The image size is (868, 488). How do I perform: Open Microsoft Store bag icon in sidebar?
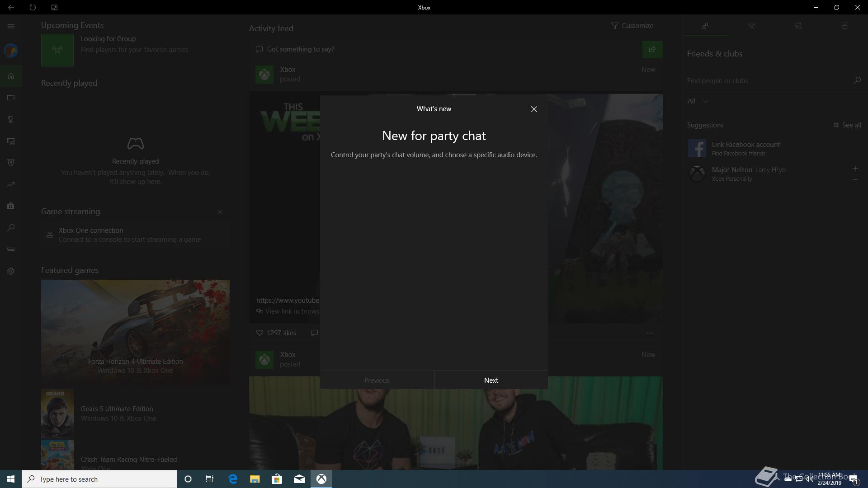(x=11, y=206)
